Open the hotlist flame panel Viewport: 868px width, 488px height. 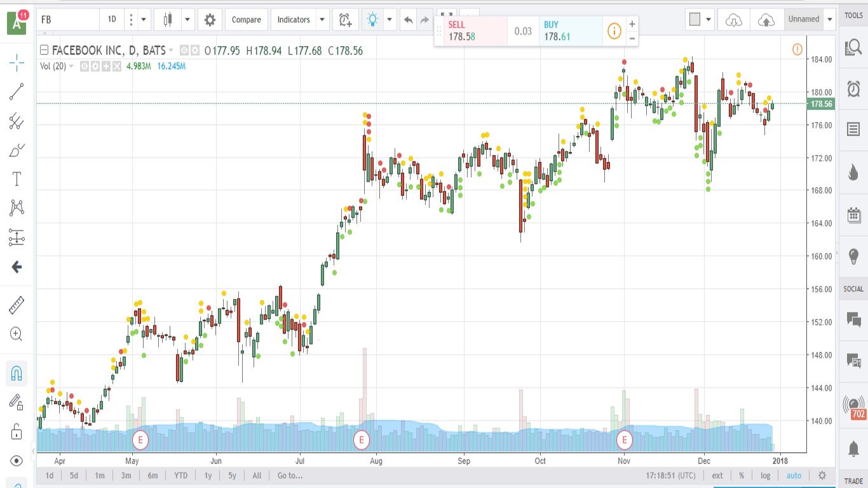(853, 172)
